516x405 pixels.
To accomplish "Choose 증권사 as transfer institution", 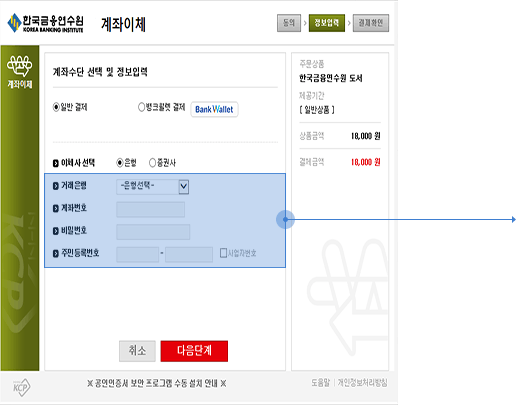I will coord(152,163).
